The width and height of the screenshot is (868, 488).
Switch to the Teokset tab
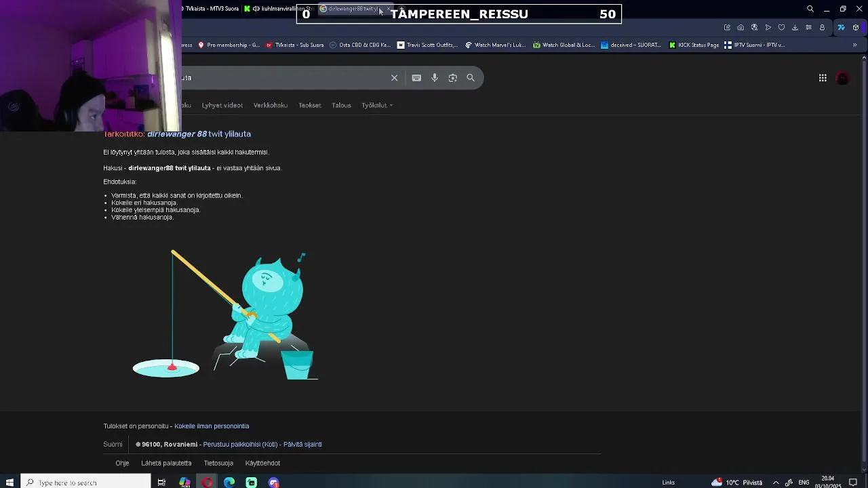[310, 105]
